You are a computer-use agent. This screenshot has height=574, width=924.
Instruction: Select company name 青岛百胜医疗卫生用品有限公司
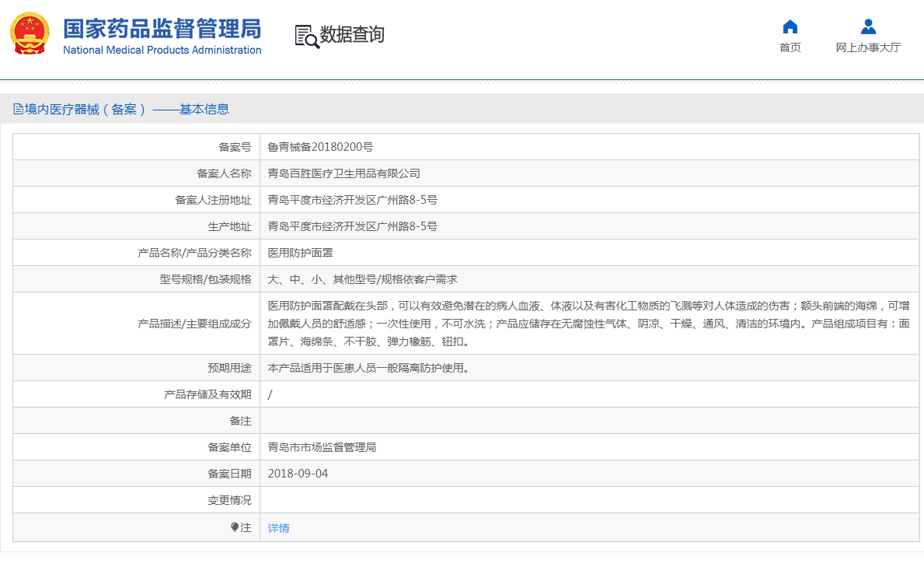[x=343, y=173]
